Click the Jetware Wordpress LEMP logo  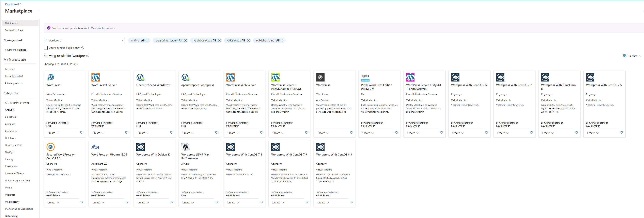(x=186, y=147)
